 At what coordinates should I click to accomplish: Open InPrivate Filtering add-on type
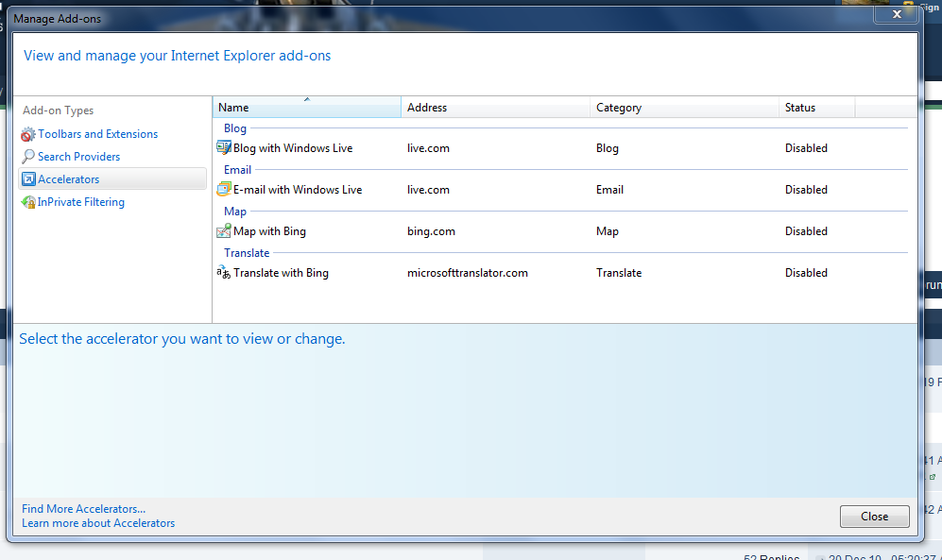click(81, 202)
